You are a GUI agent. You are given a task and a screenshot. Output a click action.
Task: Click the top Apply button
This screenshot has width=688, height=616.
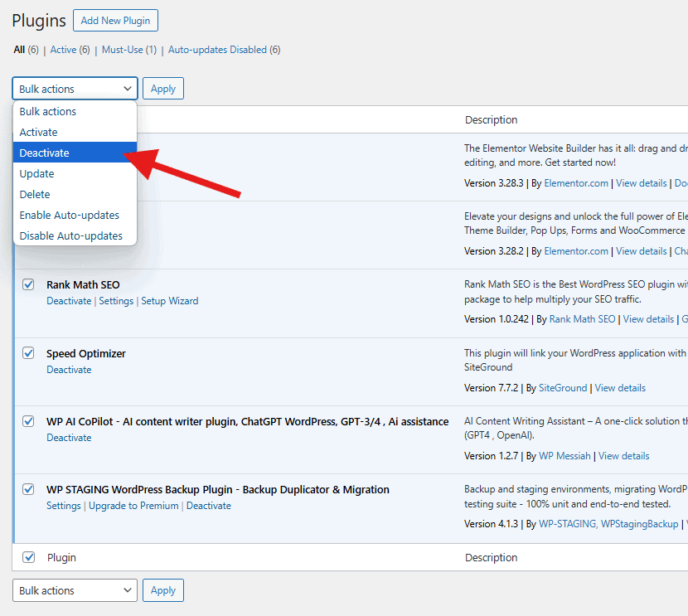pos(163,89)
